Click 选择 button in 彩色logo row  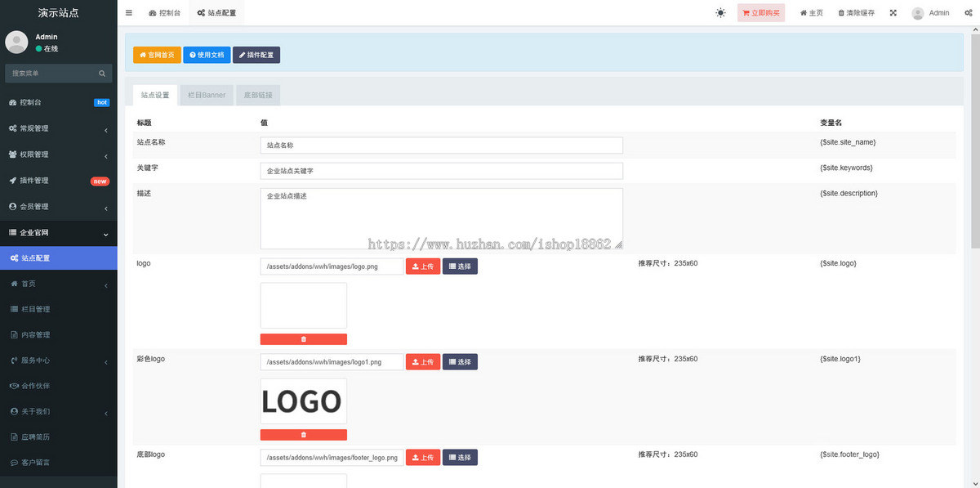click(x=460, y=361)
